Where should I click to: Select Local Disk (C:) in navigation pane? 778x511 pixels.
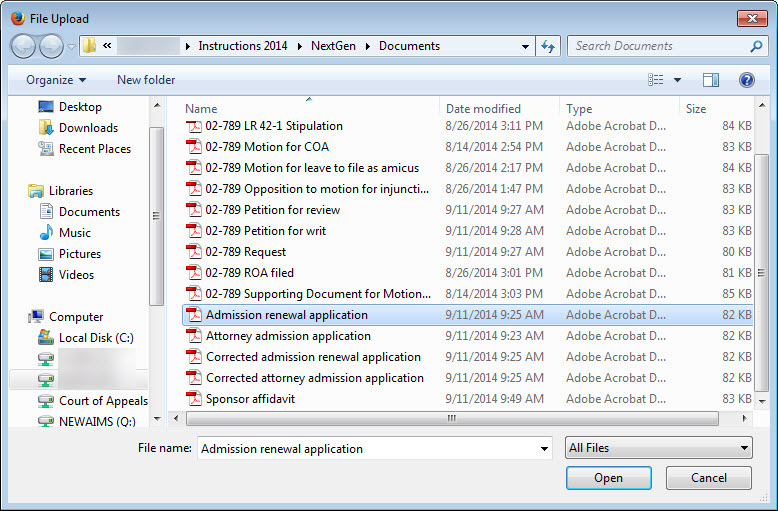point(95,338)
